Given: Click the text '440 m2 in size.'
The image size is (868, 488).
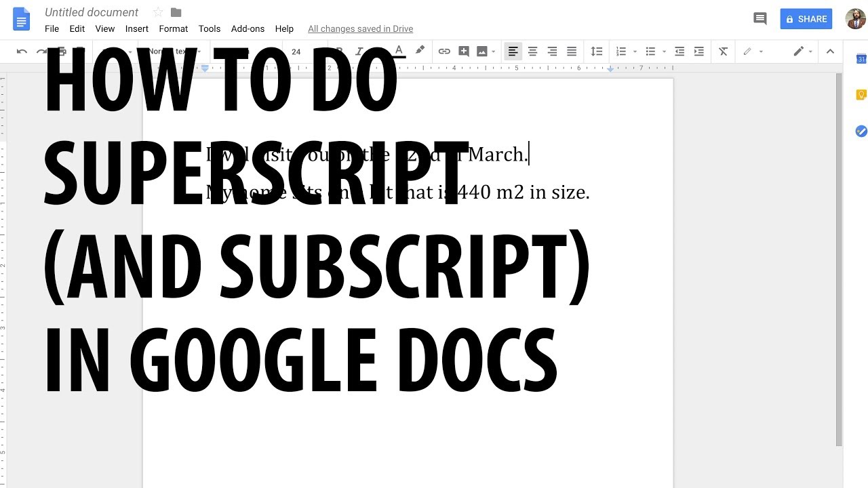Looking at the screenshot, I should pos(524,192).
